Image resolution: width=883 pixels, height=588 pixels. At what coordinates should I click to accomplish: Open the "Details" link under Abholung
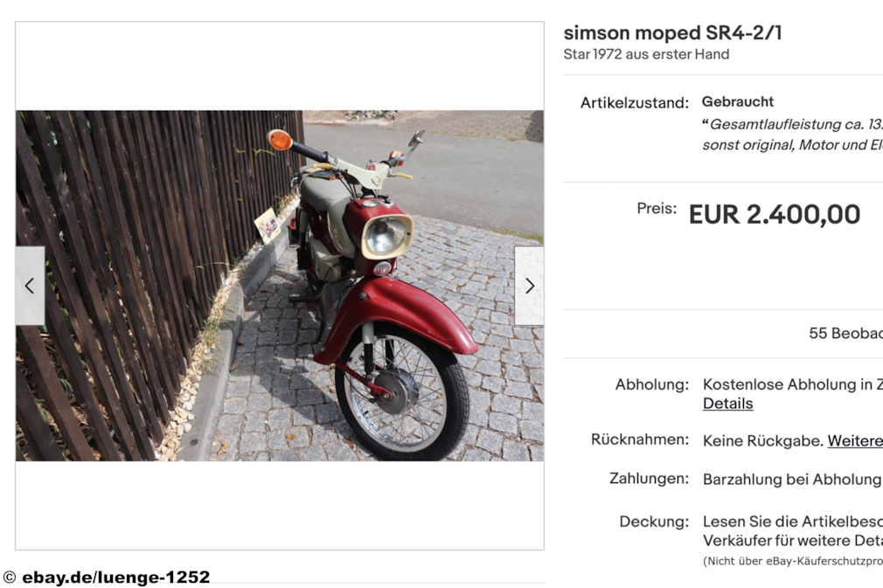[727, 403]
